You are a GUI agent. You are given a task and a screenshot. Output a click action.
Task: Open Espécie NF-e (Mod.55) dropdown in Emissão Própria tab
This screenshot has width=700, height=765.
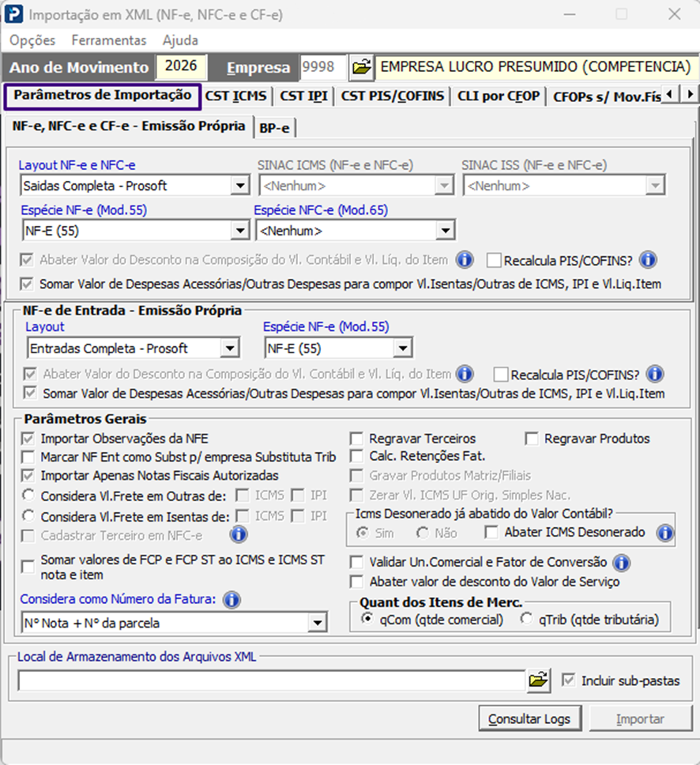pos(136,230)
